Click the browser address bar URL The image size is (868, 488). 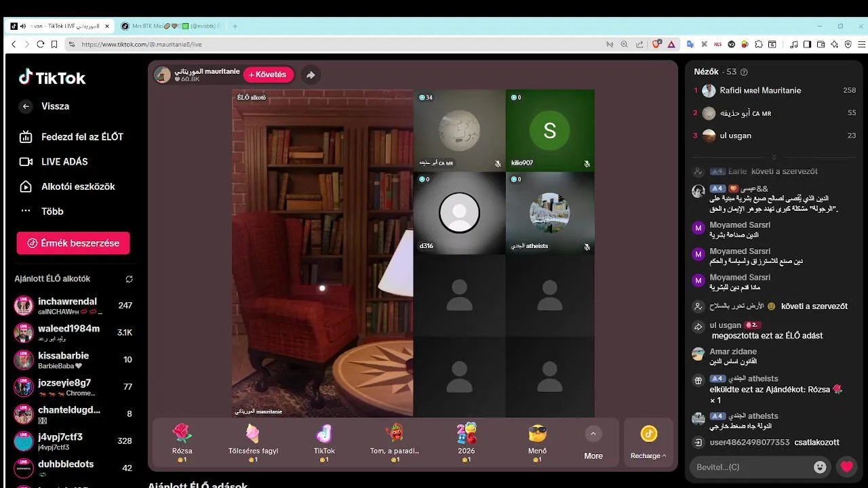pyautogui.click(x=141, y=44)
